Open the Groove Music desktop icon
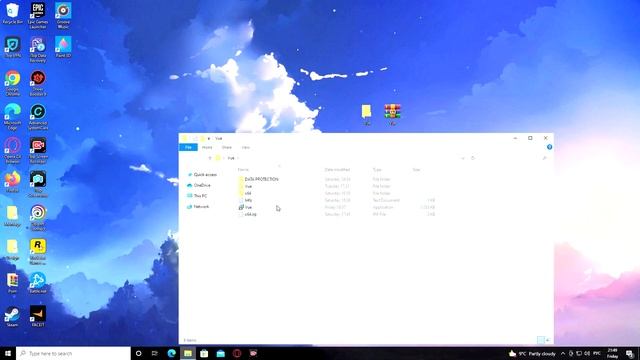This screenshot has height=360, width=640. (x=63, y=16)
